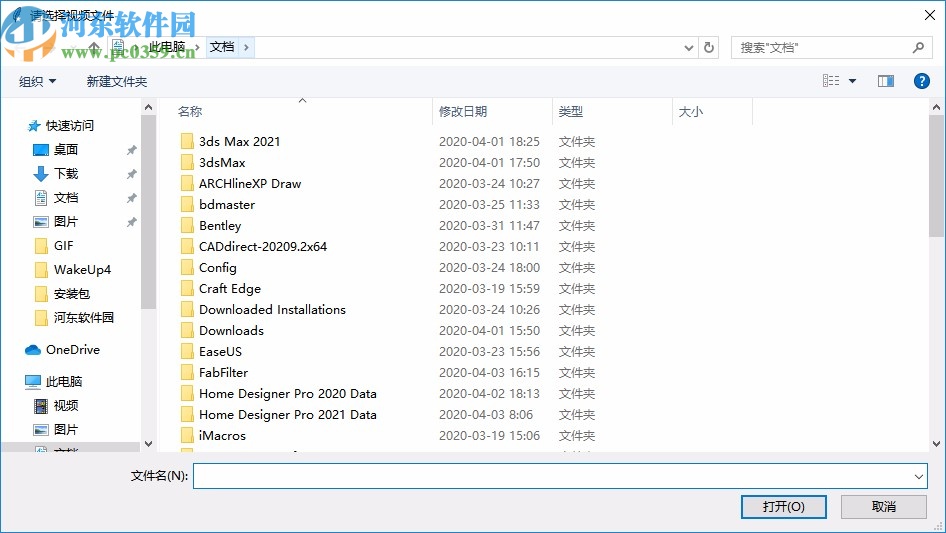Open 安装包 folder in the sidebar
Screen dimensions: 946x533
(72, 294)
